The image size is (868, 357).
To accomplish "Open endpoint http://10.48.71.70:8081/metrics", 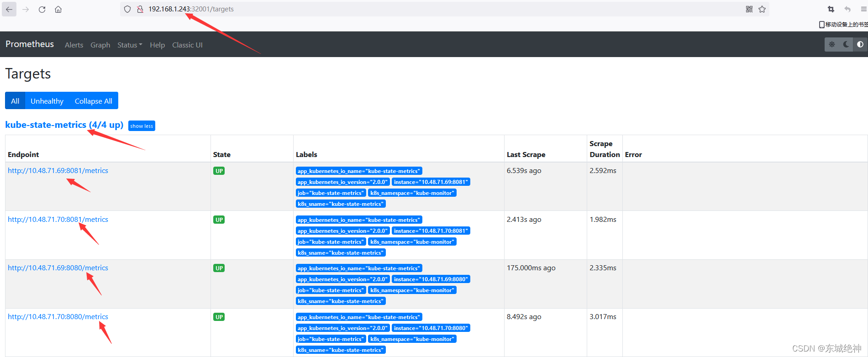I will tap(58, 219).
